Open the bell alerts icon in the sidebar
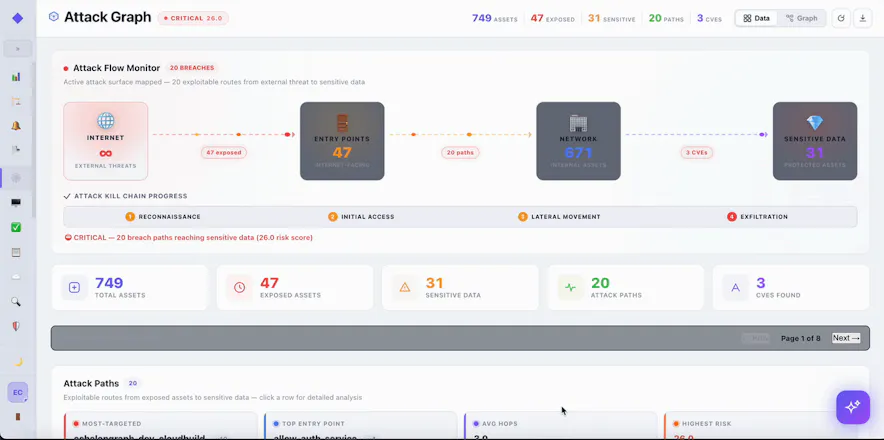 pos(16,126)
